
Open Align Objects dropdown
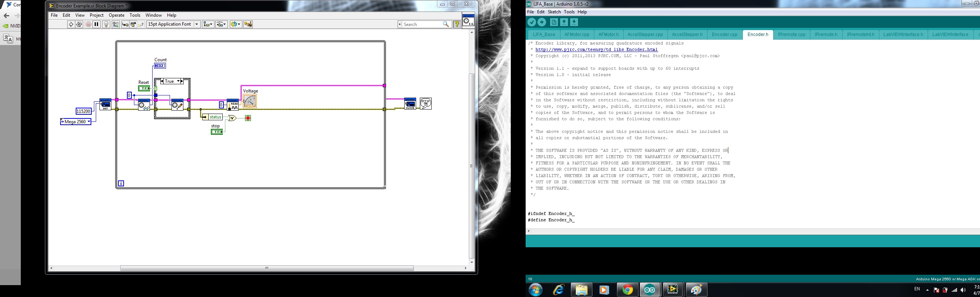click(208, 25)
